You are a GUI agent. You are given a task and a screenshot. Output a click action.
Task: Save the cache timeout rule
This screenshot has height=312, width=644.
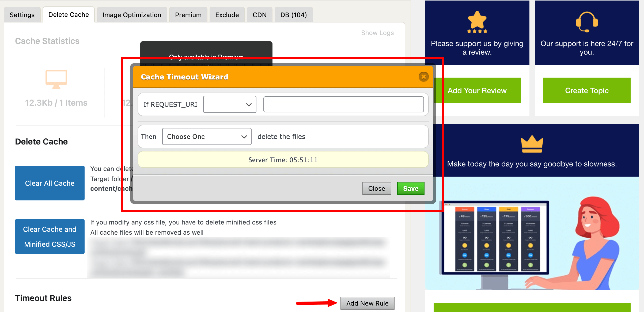coord(411,188)
